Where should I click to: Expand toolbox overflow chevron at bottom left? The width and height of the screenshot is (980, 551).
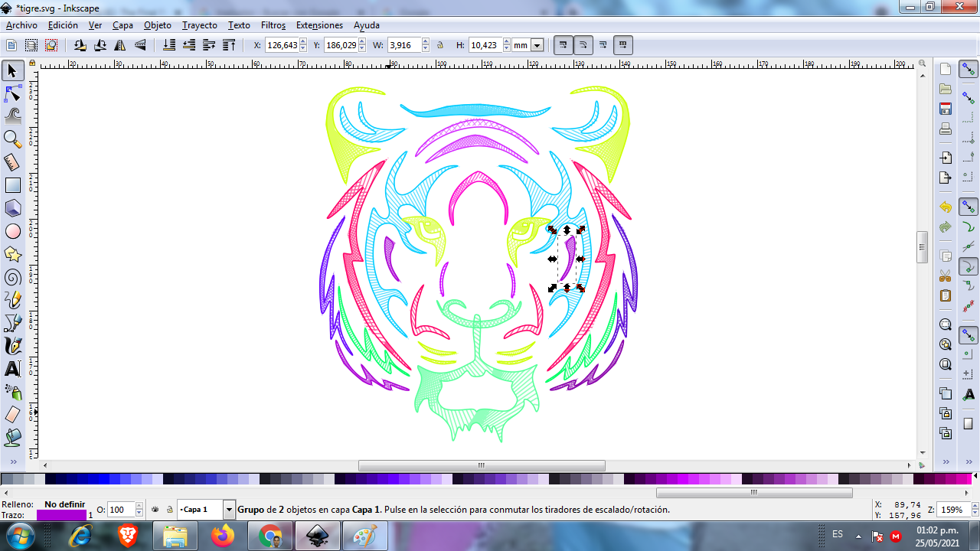point(12,462)
